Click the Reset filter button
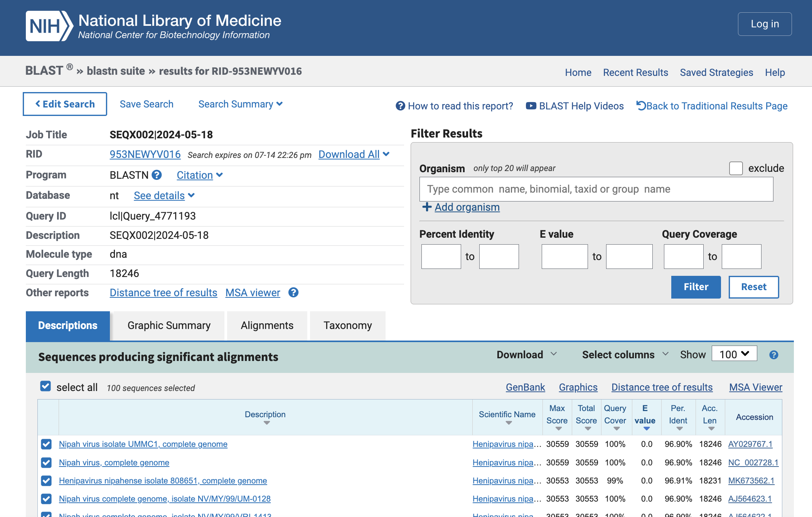 [x=754, y=287]
